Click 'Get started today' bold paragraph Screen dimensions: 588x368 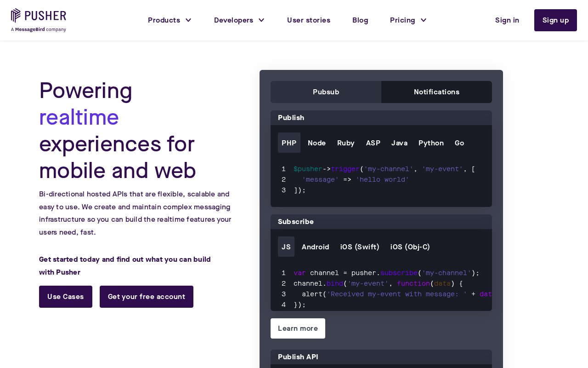(125, 266)
